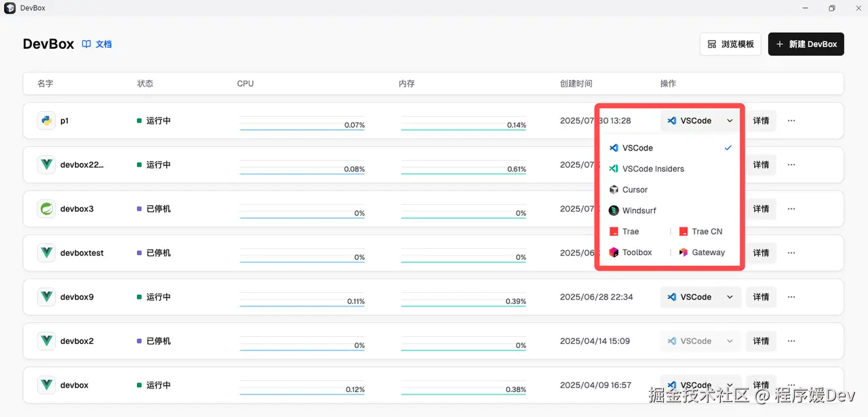
Task: Choose Windsurf from the IDE menu
Action: (x=670, y=211)
